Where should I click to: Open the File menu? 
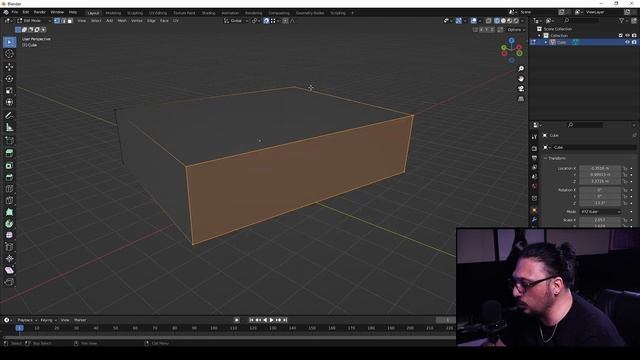[15, 12]
